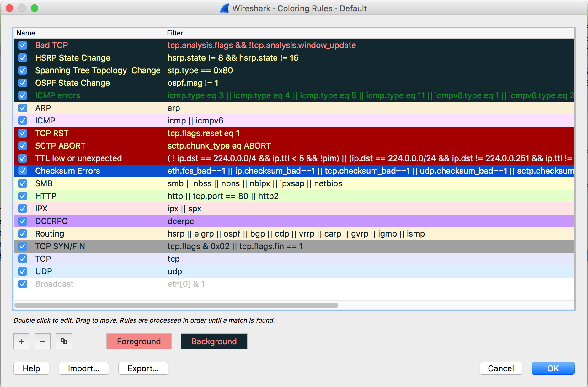Cancel the coloring rules dialog
588x387 pixels.
[501, 368]
